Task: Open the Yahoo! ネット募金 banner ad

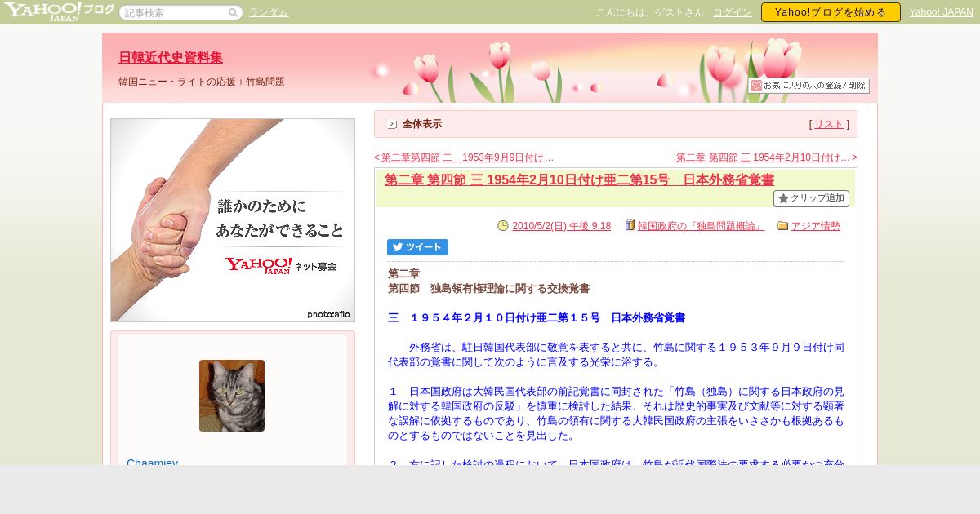Action: (x=233, y=220)
